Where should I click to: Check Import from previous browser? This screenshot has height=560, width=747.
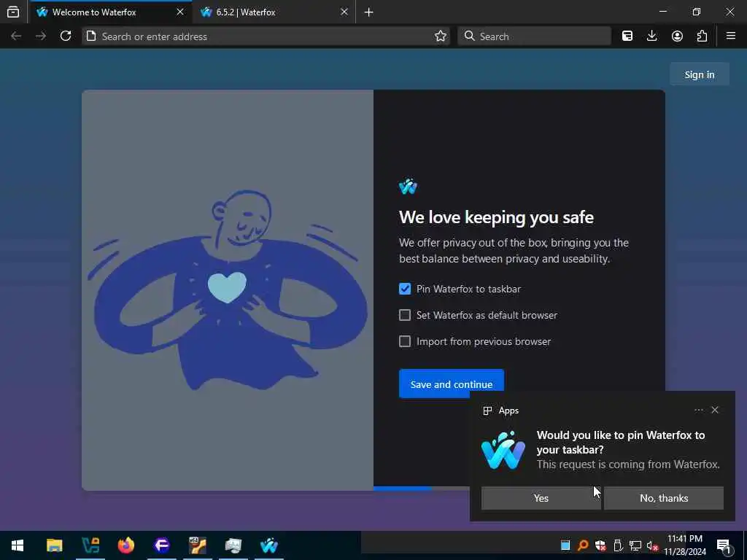tap(404, 341)
